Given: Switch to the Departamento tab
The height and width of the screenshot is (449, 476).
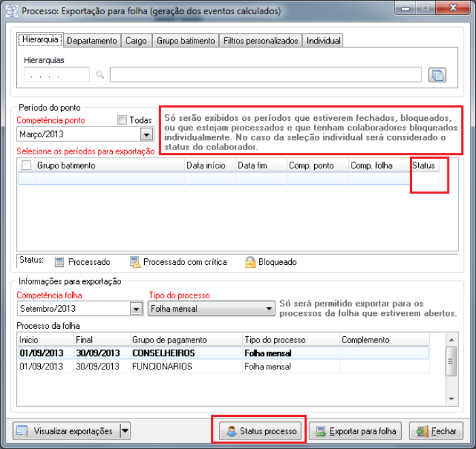Looking at the screenshot, I should click(x=92, y=41).
